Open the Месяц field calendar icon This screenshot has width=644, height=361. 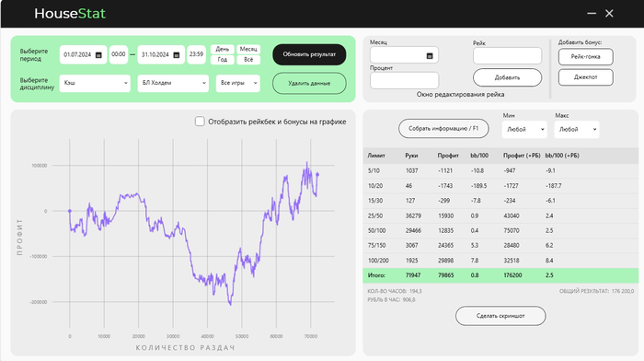[x=430, y=56]
